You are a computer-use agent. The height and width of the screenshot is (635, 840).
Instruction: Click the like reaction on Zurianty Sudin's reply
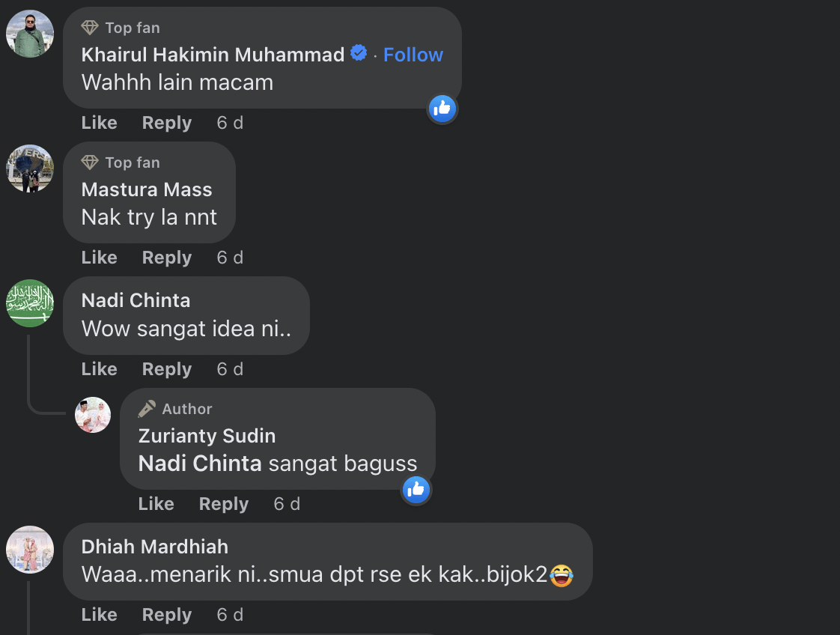click(x=416, y=490)
